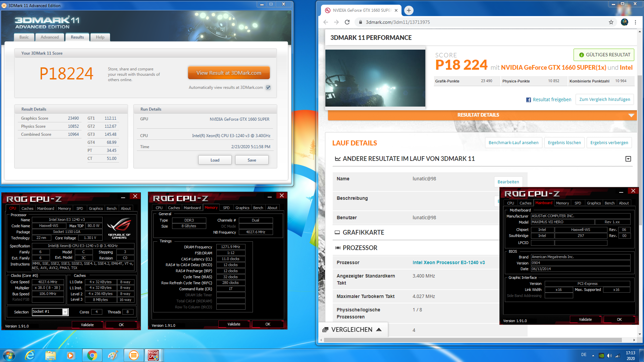Viewport: 644px width, 362px height.
Task: Minimize the left CPU-Z window
Action: [123, 197]
